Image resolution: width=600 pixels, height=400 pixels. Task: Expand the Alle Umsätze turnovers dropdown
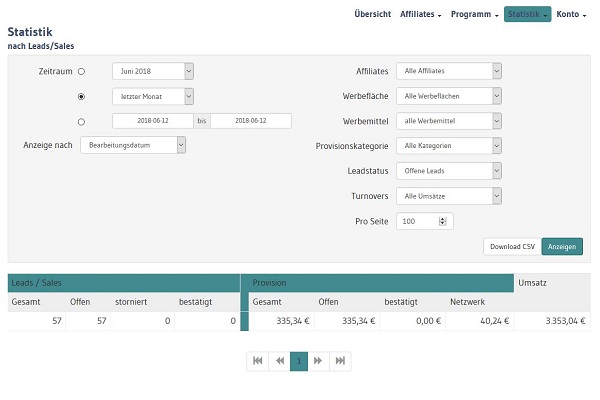(x=448, y=196)
